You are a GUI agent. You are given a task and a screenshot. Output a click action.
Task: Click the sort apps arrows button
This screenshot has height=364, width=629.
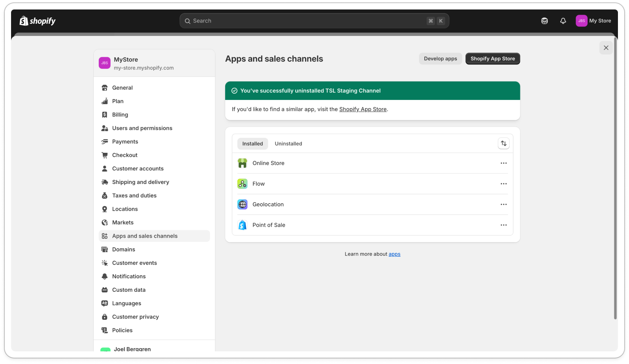pyautogui.click(x=503, y=143)
